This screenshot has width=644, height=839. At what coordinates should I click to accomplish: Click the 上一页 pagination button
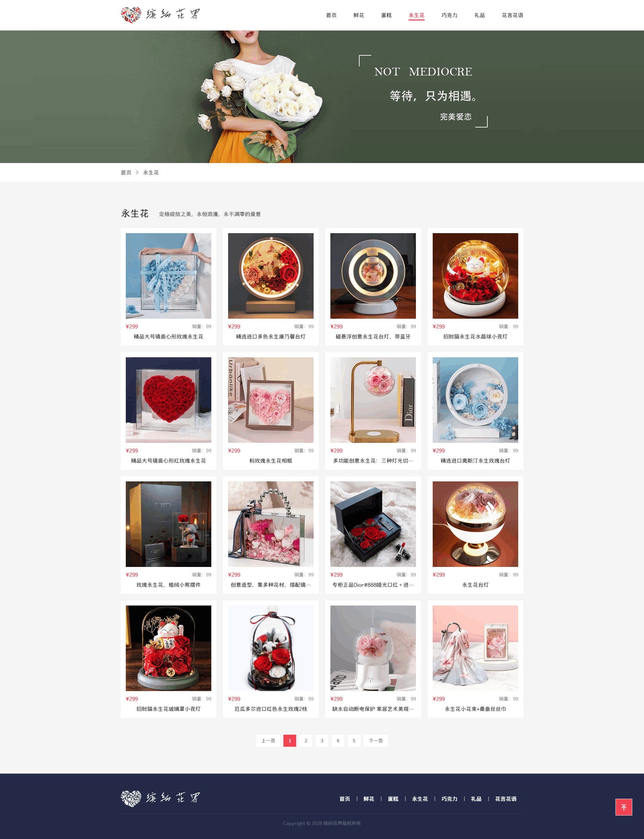268,740
